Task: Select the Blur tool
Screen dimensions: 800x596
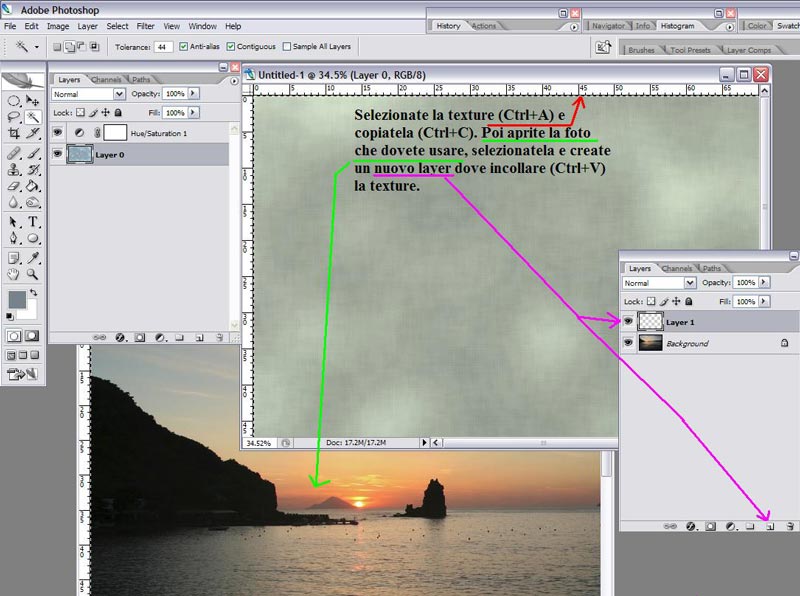Action: click(x=14, y=203)
